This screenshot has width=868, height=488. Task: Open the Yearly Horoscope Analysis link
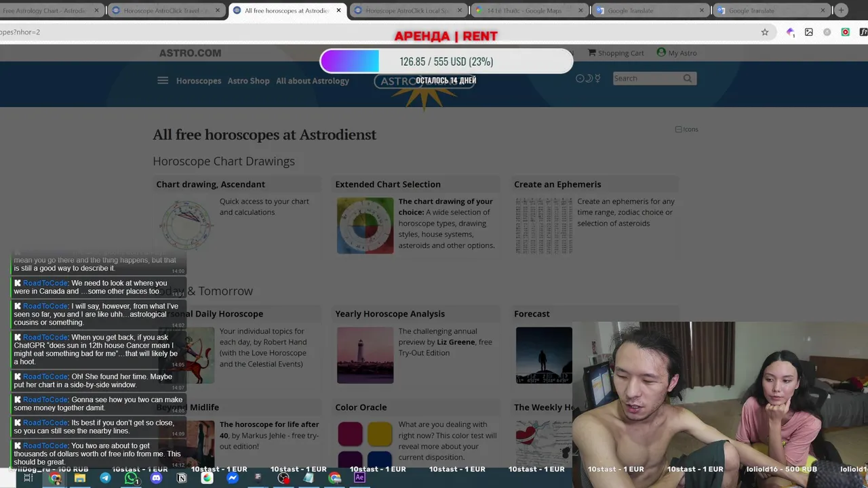[390, 314]
